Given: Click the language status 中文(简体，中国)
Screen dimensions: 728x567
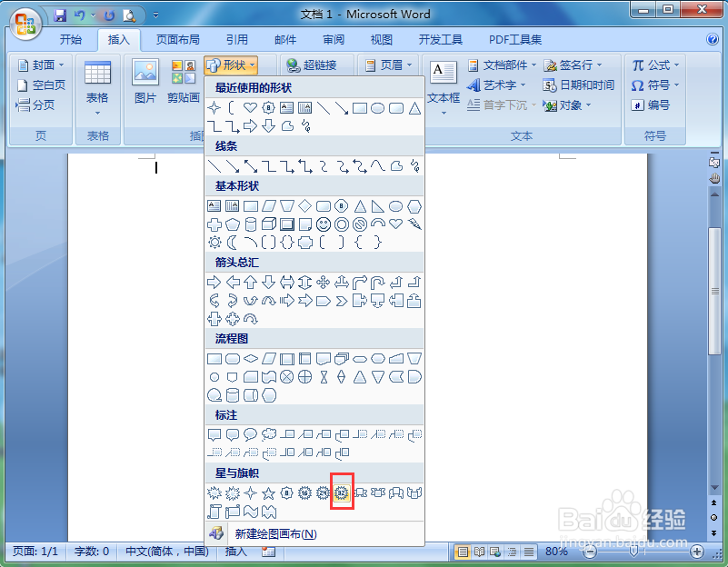Looking at the screenshot, I should [x=167, y=552].
